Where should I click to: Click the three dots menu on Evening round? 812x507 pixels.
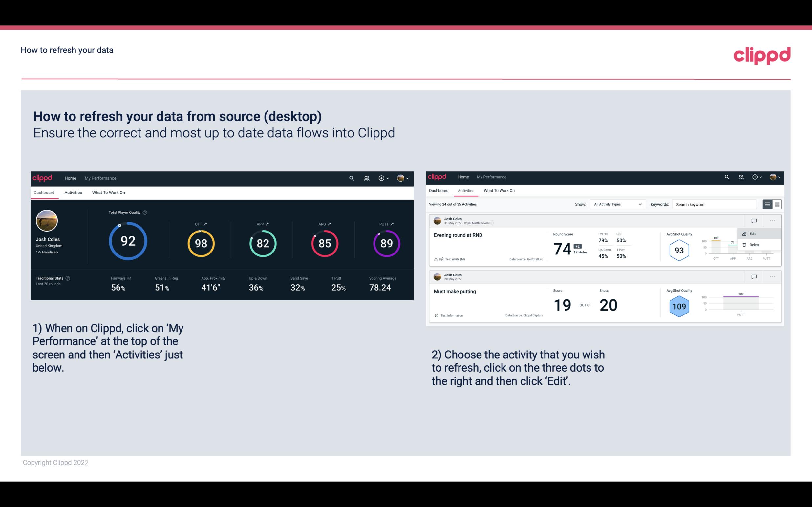click(773, 220)
